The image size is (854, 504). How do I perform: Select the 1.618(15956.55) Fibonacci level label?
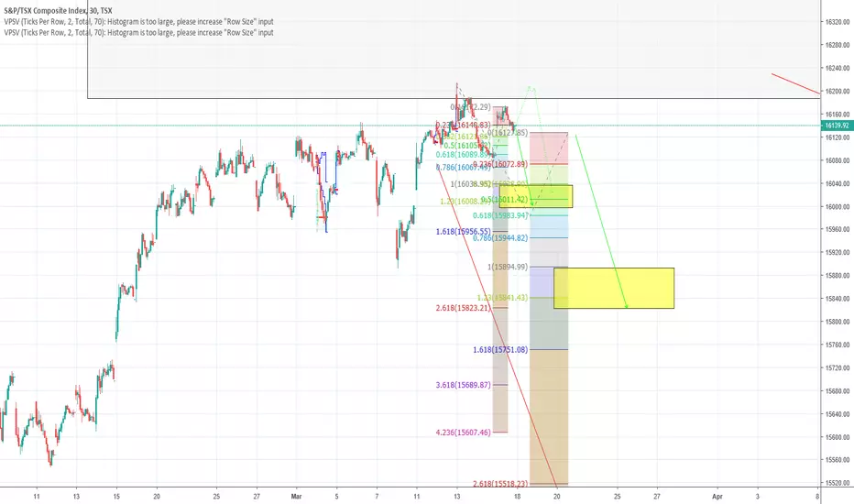pyautogui.click(x=463, y=232)
